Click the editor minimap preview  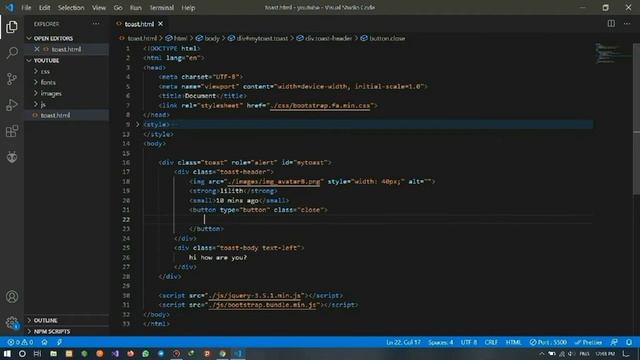[x=612, y=53]
